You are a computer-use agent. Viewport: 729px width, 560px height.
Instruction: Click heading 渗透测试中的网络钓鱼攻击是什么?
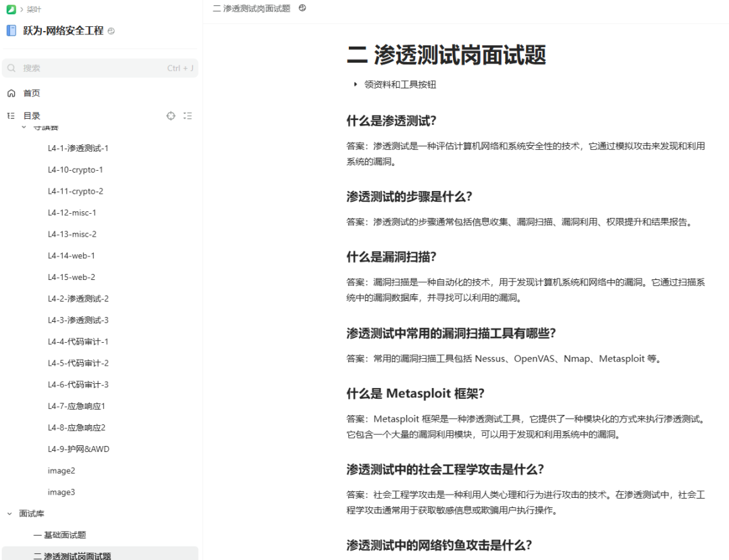439,545
